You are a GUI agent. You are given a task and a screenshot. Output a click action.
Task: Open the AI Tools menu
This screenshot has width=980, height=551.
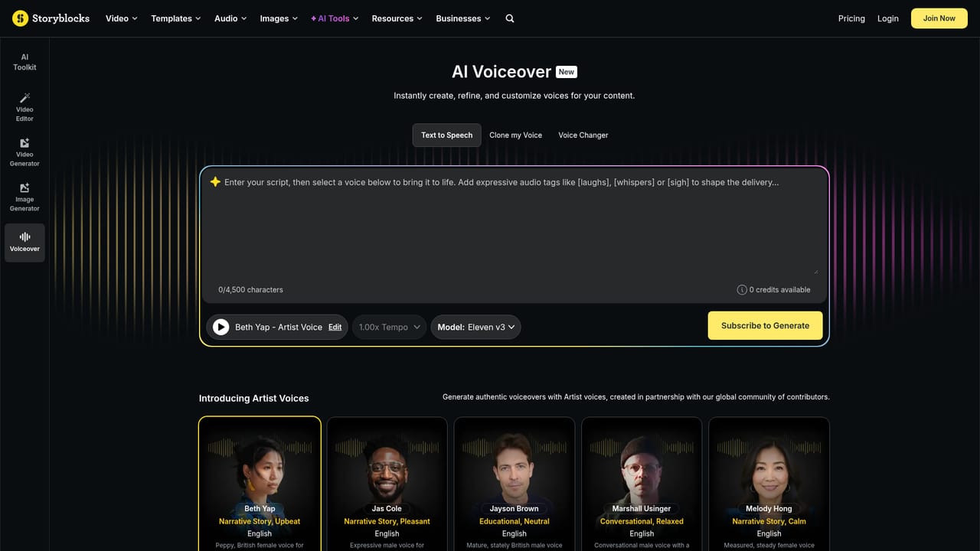click(335, 18)
